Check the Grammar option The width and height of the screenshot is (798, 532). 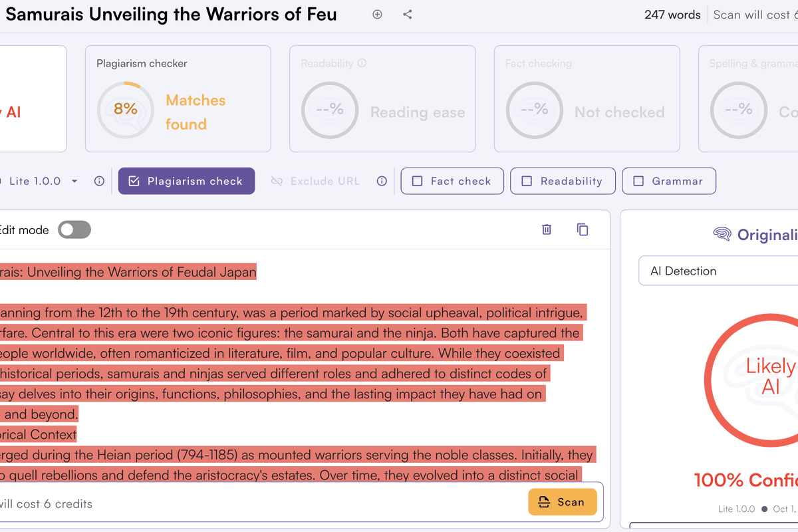(638, 181)
